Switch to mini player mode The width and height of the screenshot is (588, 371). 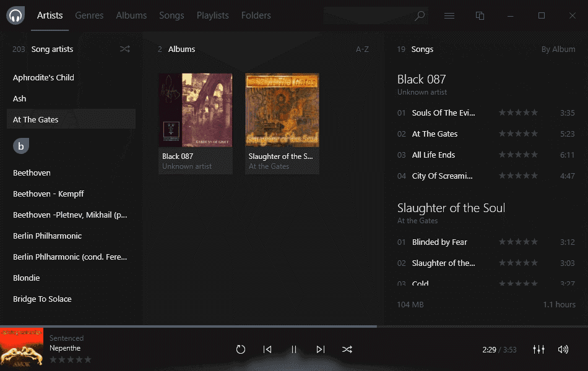480,15
